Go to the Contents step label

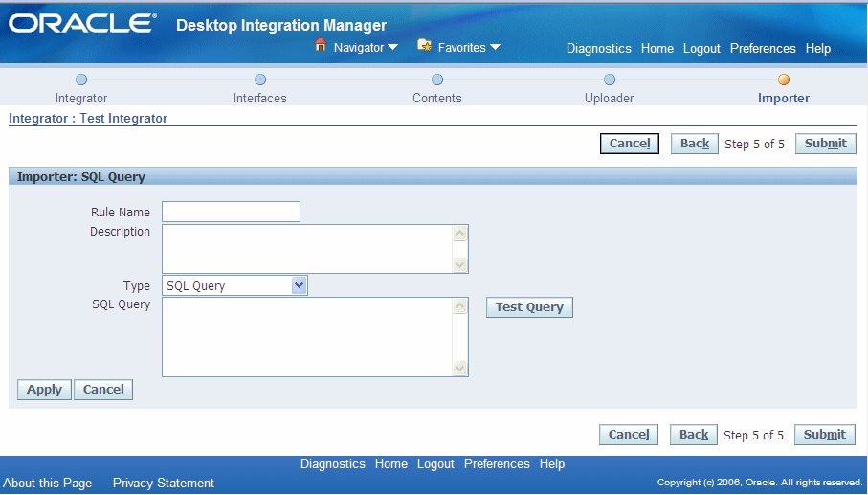437,98
